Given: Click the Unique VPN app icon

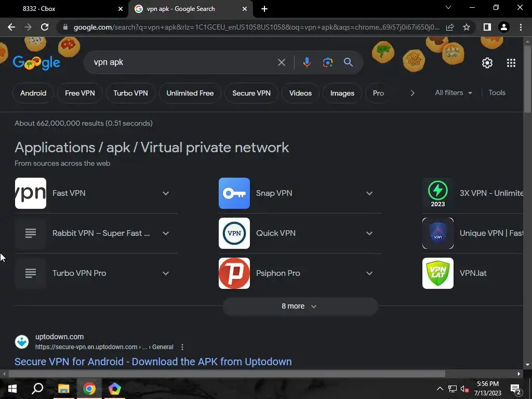Looking at the screenshot, I should [437, 233].
